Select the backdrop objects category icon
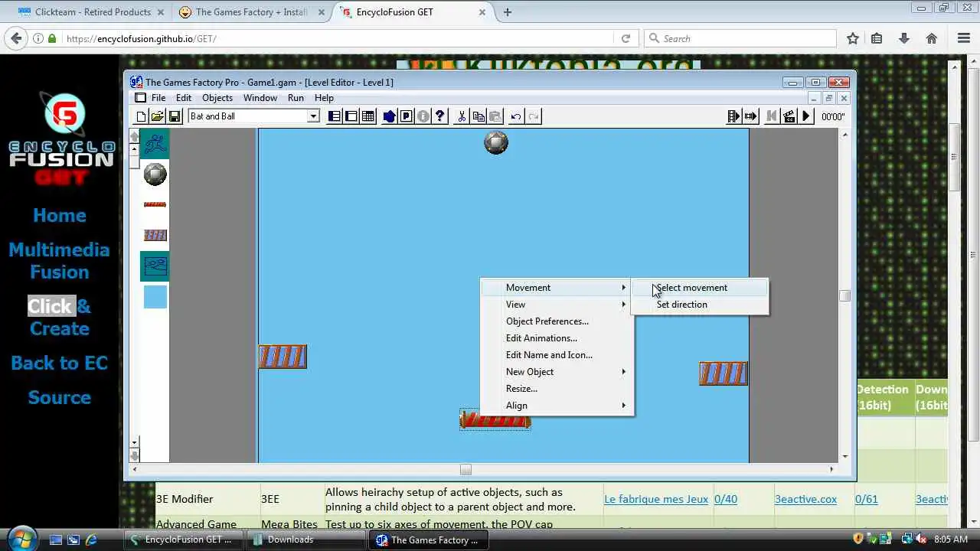The height and width of the screenshot is (551, 980). [x=155, y=266]
